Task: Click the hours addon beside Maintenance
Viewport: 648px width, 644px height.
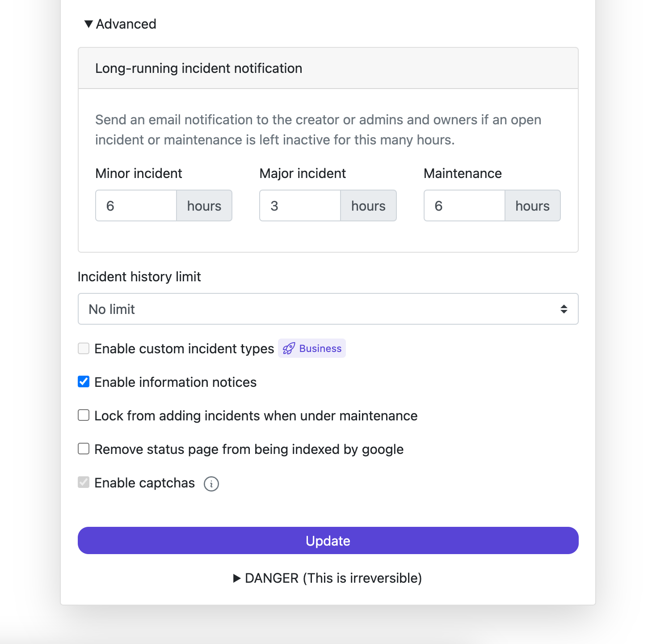Action: coord(533,206)
